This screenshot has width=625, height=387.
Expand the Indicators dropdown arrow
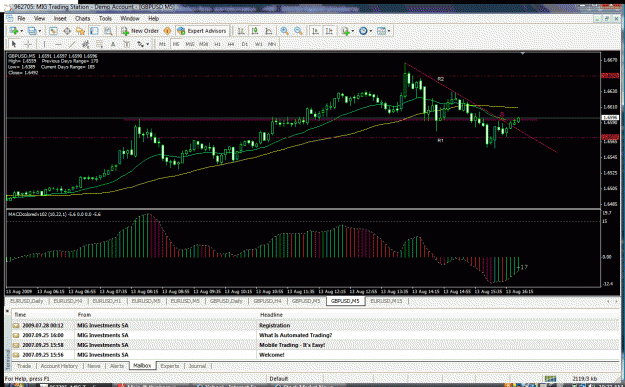pos(353,31)
